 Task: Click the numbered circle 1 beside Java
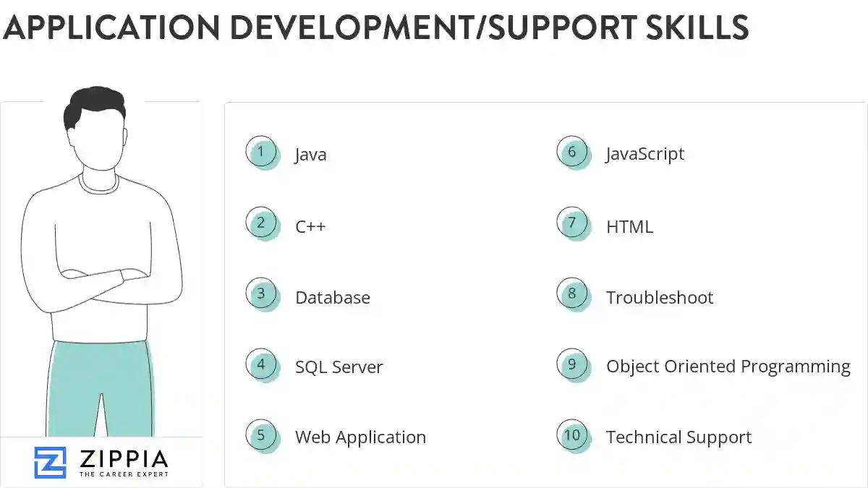pos(262,153)
